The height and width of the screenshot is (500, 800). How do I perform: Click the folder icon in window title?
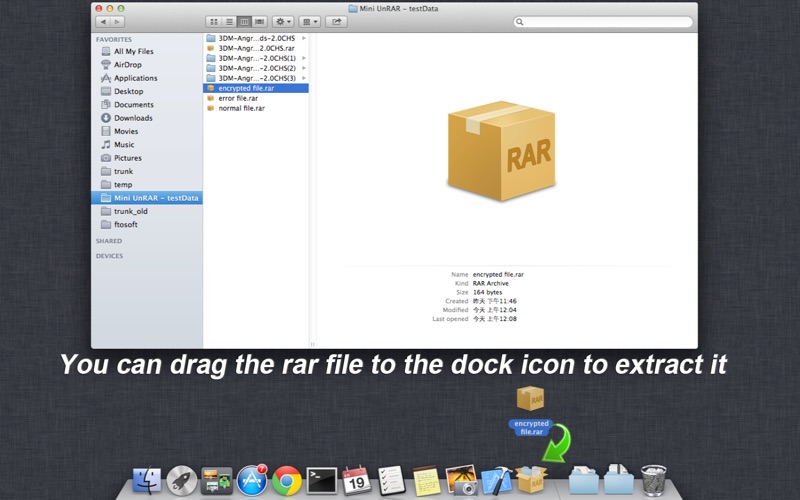pos(353,9)
